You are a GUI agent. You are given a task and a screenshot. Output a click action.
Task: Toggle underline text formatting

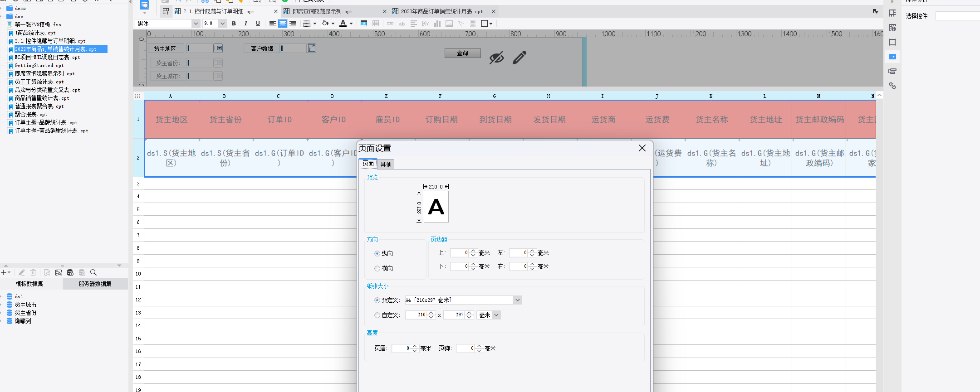coord(258,24)
